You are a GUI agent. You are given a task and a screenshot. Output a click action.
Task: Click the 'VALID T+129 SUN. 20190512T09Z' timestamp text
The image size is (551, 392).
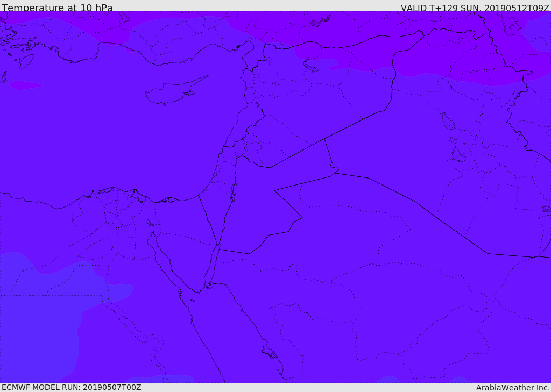pos(475,8)
